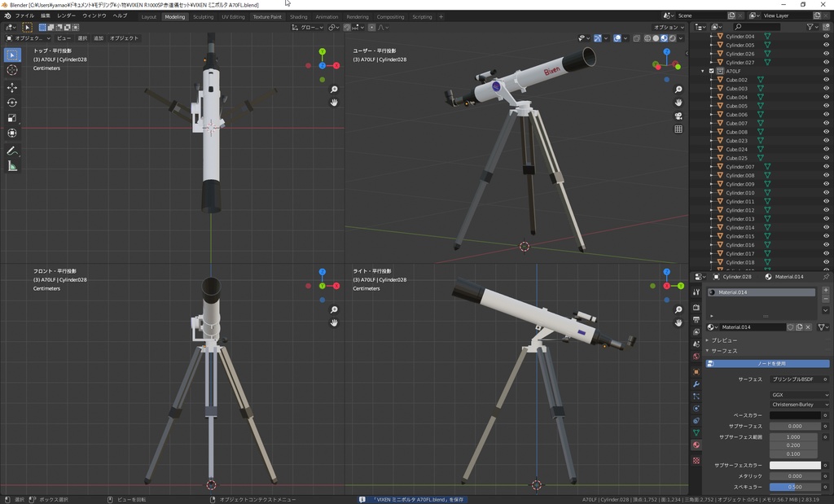Select the Scale tool in left toolbar
Image resolution: width=834 pixels, height=504 pixels.
pos(12,118)
